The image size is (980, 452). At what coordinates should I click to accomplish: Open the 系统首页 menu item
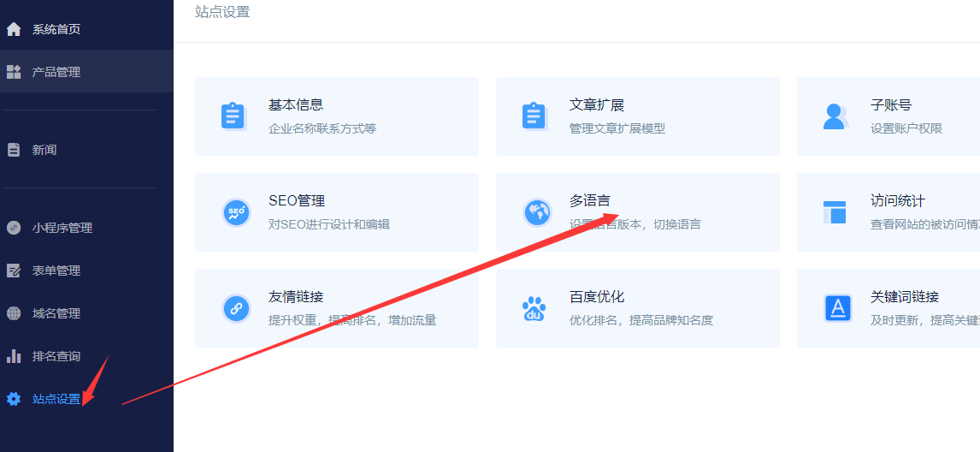click(x=56, y=29)
